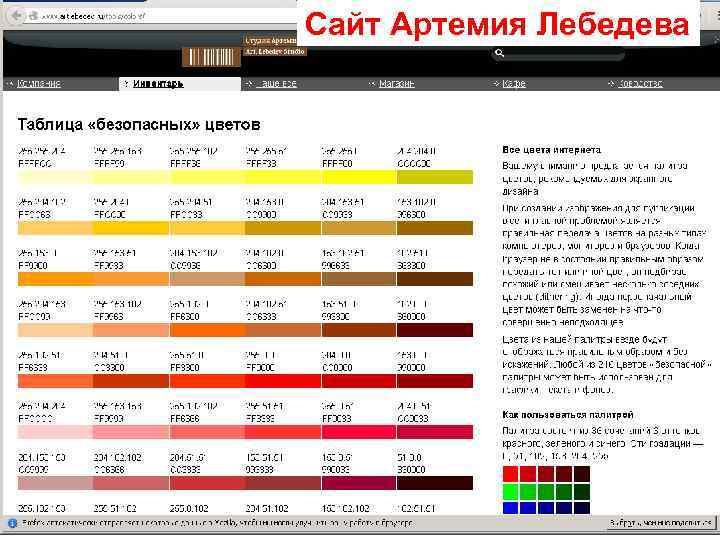
Task: Click the heading Таблица «безопасных» цветов
Action: click(139, 124)
